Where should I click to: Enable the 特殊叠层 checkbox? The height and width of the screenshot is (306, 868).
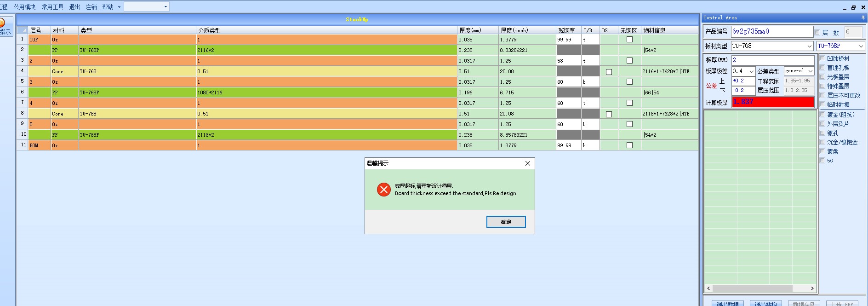click(x=823, y=86)
